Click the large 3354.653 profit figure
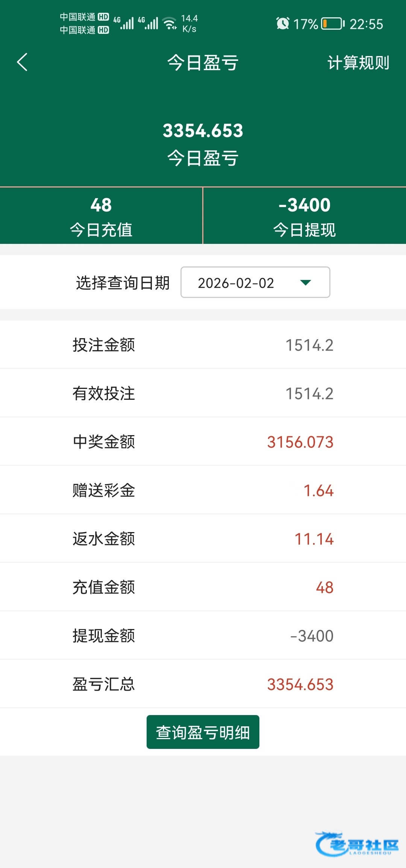The width and height of the screenshot is (406, 868). [x=203, y=131]
